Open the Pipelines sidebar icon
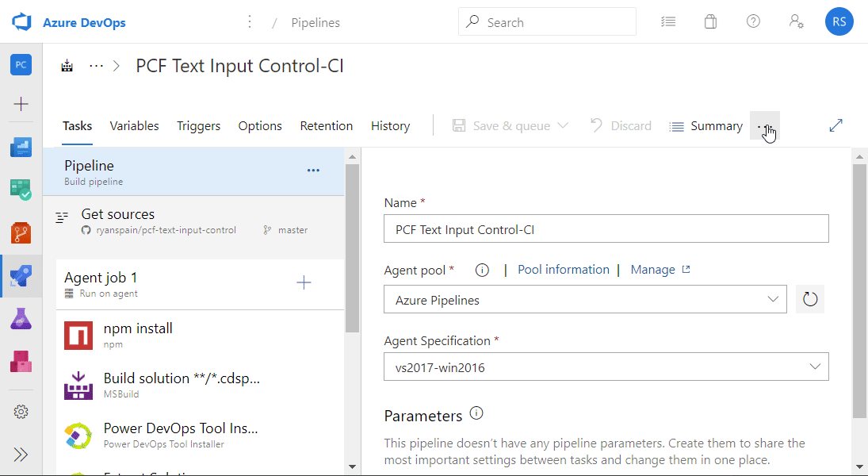Image resolution: width=868 pixels, height=476 pixels. click(x=21, y=276)
